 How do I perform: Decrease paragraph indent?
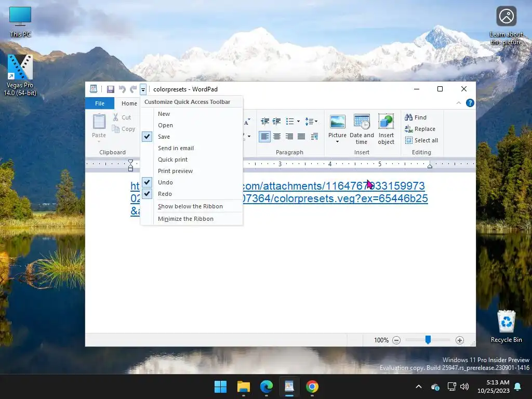(x=265, y=121)
